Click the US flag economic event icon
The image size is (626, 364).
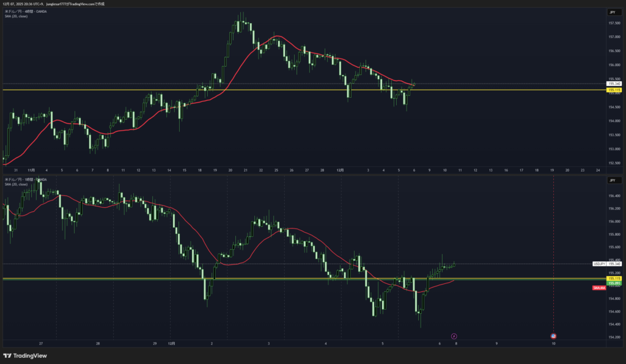553,336
